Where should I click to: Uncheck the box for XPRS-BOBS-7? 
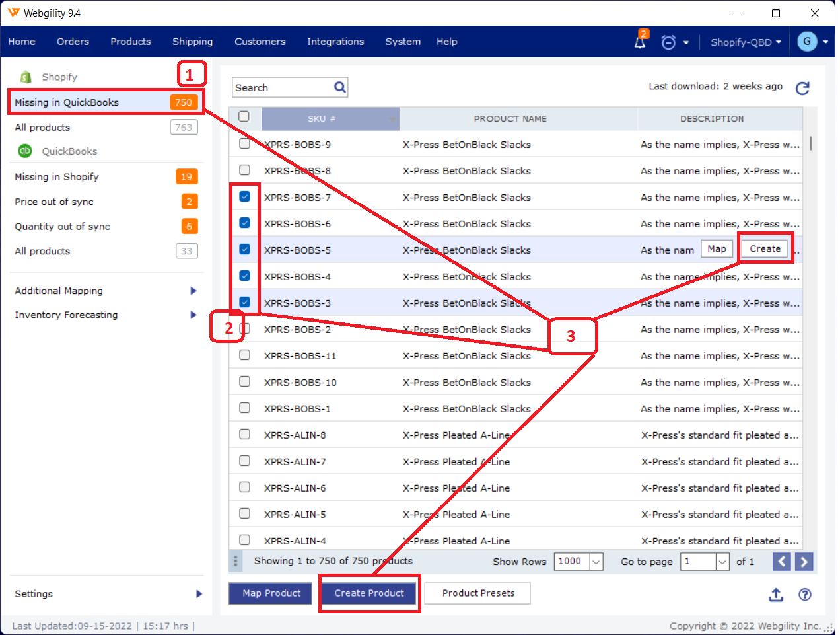[x=244, y=196]
